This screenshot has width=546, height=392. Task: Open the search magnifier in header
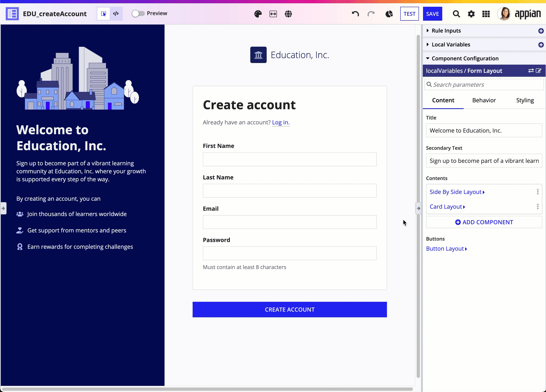(x=456, y=14)
